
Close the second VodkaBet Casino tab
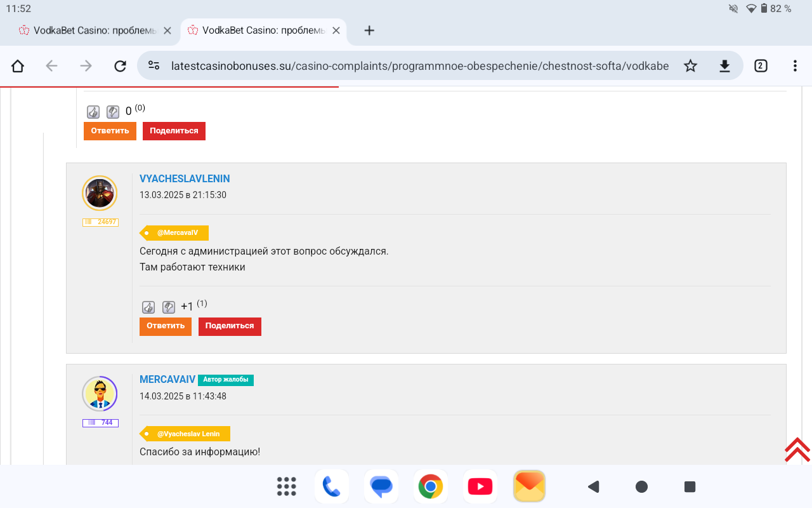(x=336, y=30)
